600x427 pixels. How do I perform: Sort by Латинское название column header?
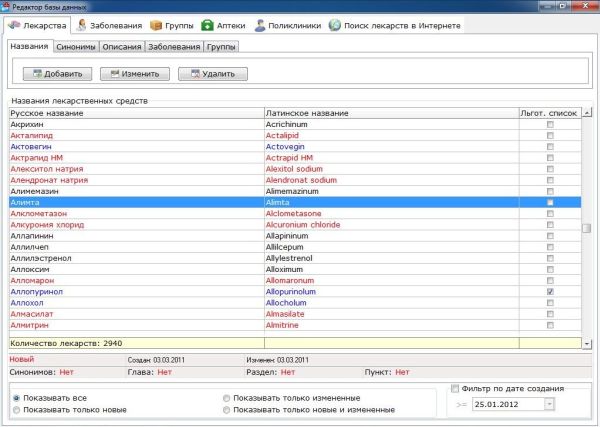[391, 113]
